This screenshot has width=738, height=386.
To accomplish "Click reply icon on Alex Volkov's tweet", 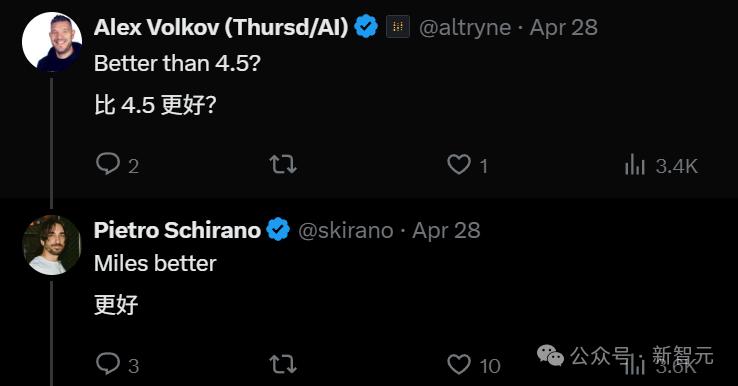I will (108, 164).
